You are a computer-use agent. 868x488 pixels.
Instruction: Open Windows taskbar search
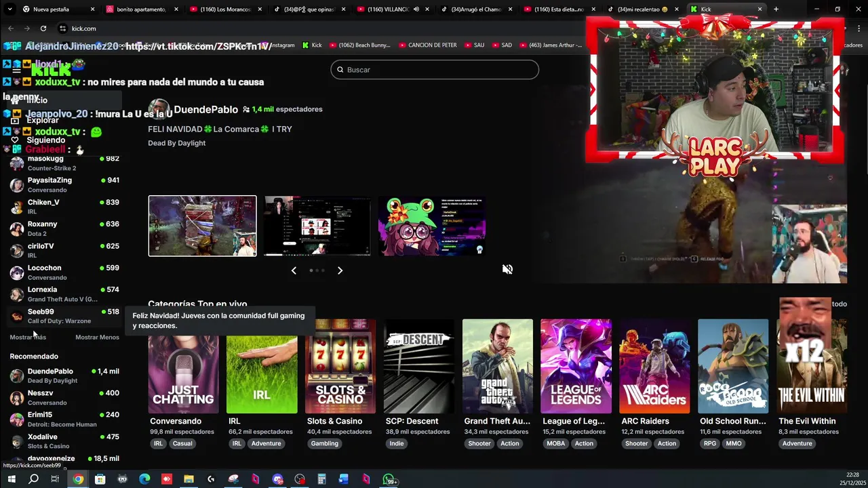coord(33,479)
